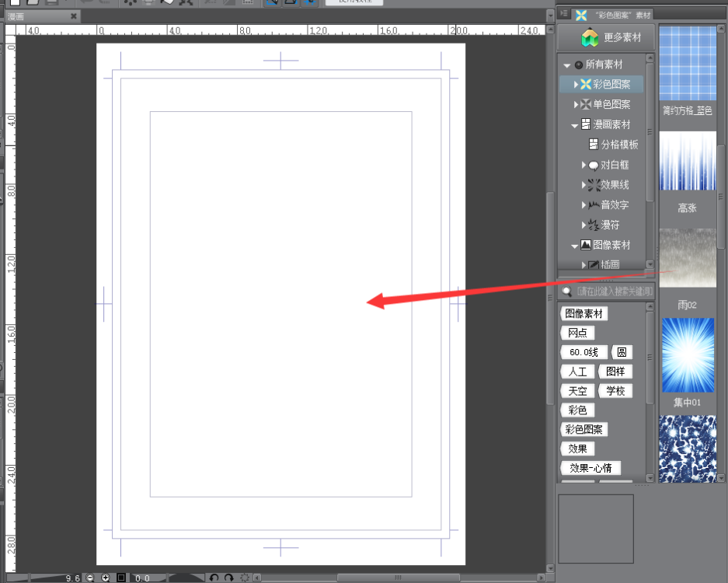Click the sound-effect icon beside 音效字
This screenshot has height=583, width=728.
(x=594, y=205)
